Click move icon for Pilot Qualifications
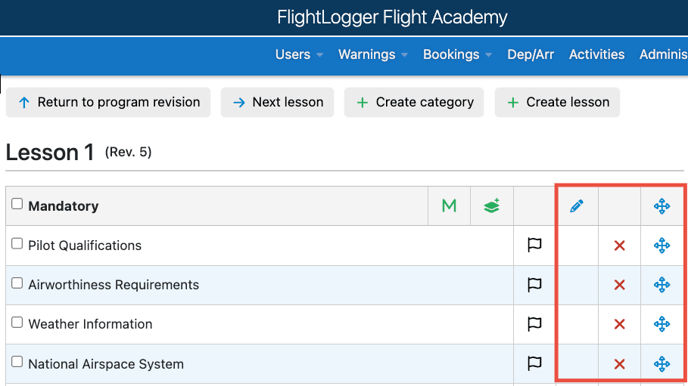The width and height of the screenshot is (688, 386). (x=662, y=245)
